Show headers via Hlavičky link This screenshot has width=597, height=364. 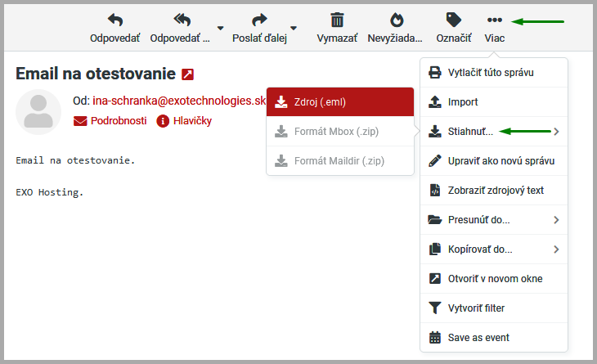coord(192,121)
